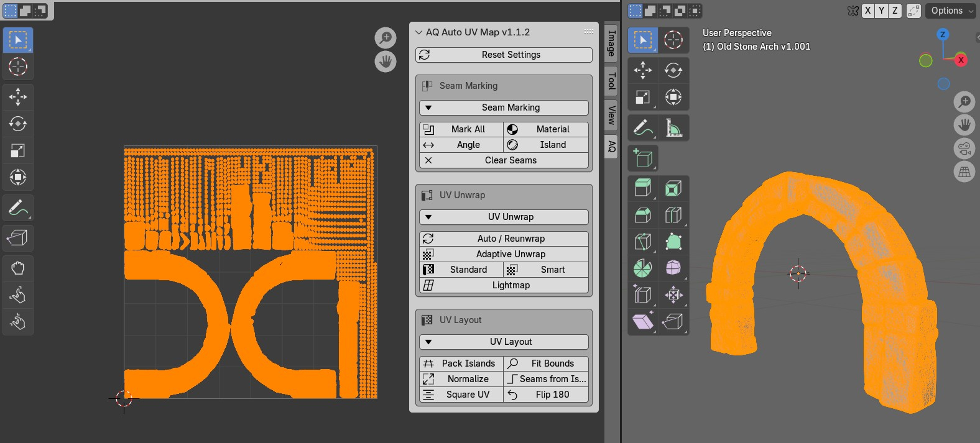Select the Rotate tool in 3D viewport toolbar
This screenshot has width=980, height=443.
[673, 70]
